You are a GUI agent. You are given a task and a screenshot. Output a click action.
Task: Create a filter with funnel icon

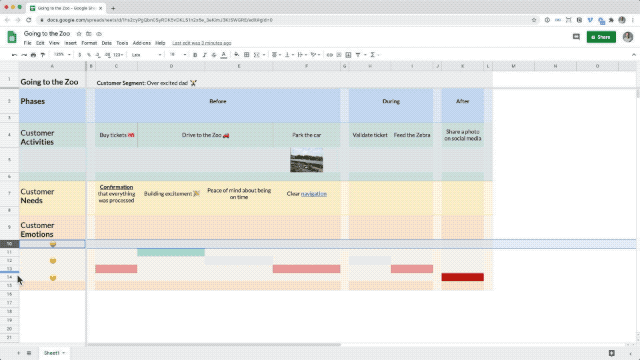[x=358, y=55]
